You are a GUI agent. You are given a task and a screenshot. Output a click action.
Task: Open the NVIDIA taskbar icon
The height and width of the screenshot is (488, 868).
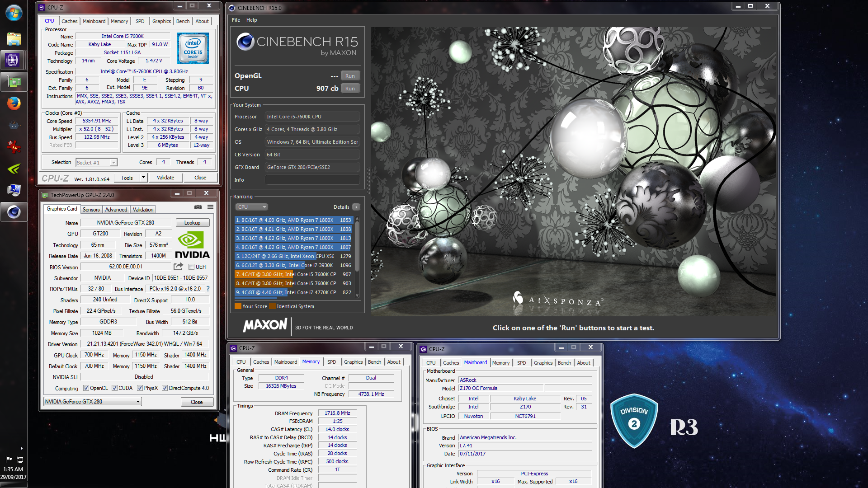(x=14, y=169)
